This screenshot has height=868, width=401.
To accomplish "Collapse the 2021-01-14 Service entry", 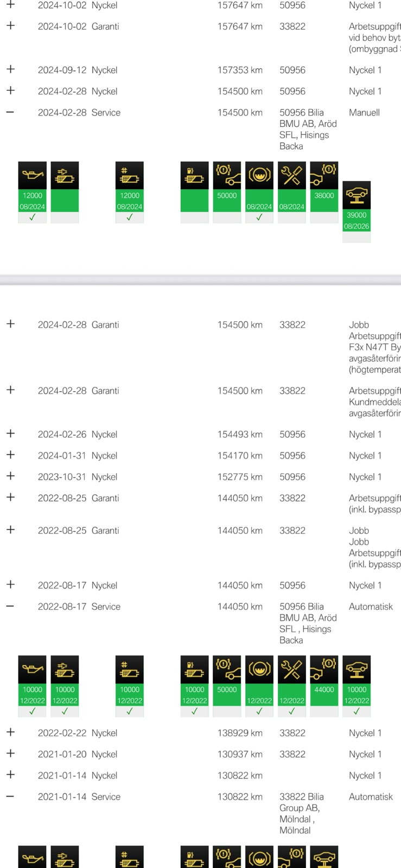I will (10, 796).
